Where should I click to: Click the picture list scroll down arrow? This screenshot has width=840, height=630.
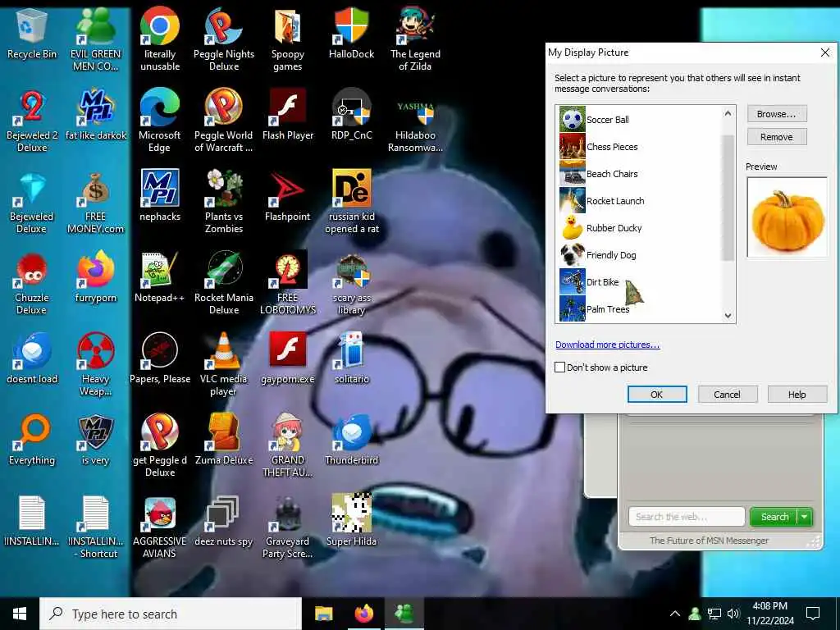728,316
